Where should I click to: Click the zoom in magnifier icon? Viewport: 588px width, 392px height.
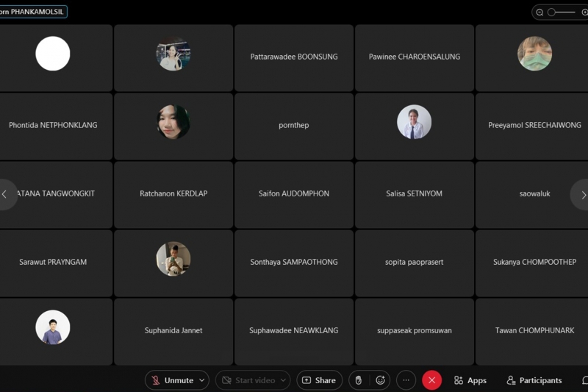[x=584, y=13]
